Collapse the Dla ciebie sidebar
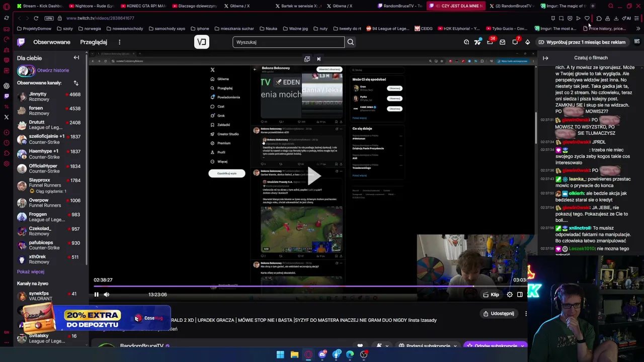 tap(76, 58)
